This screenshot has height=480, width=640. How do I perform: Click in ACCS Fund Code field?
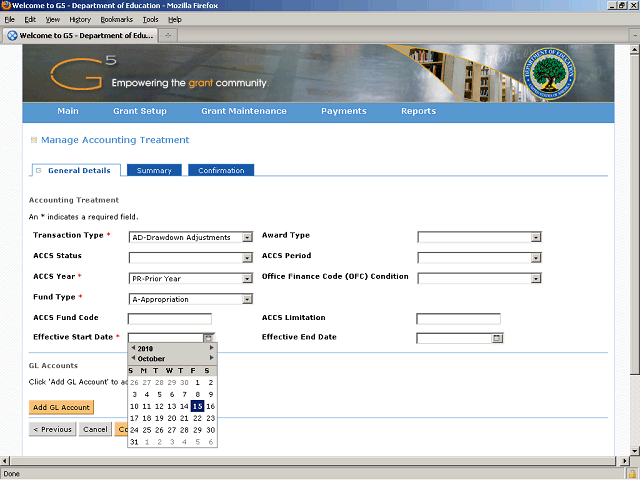pyautogui.click(x=170, y=319)
